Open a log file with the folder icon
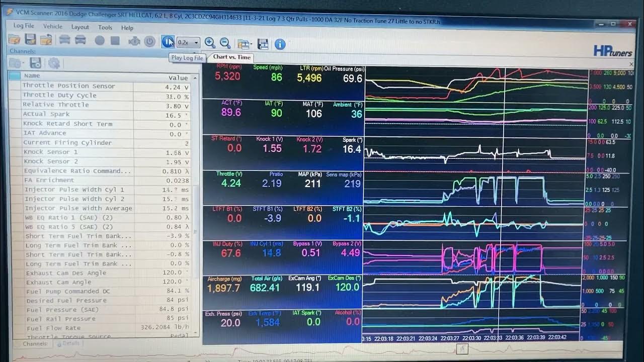The height and width of the screenshot is (362, 644). 15,40
